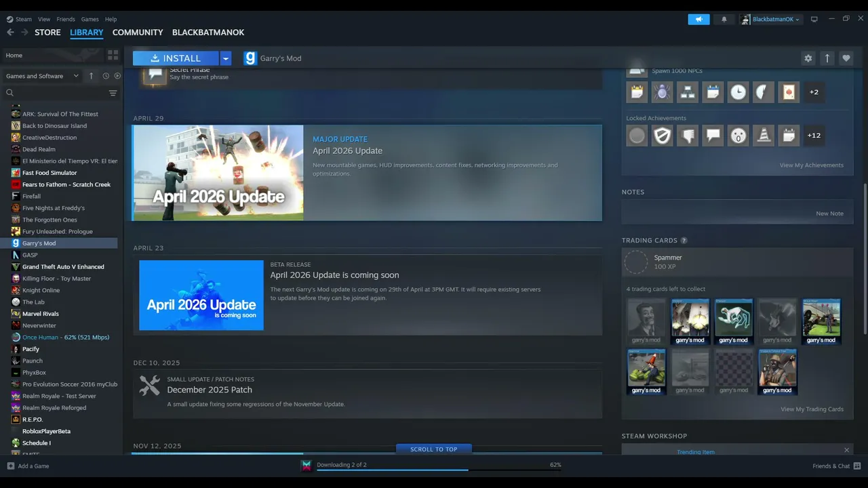Click the INSTALL button

[x=176, y=58]
